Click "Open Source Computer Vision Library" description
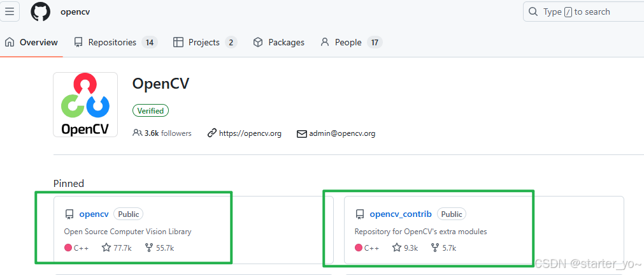 coord(128,232)
